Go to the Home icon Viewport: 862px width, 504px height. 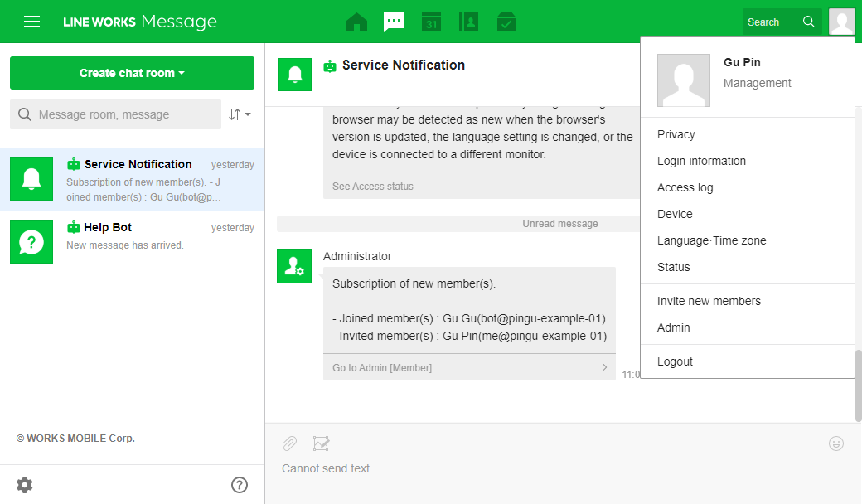tap(356, 22)
